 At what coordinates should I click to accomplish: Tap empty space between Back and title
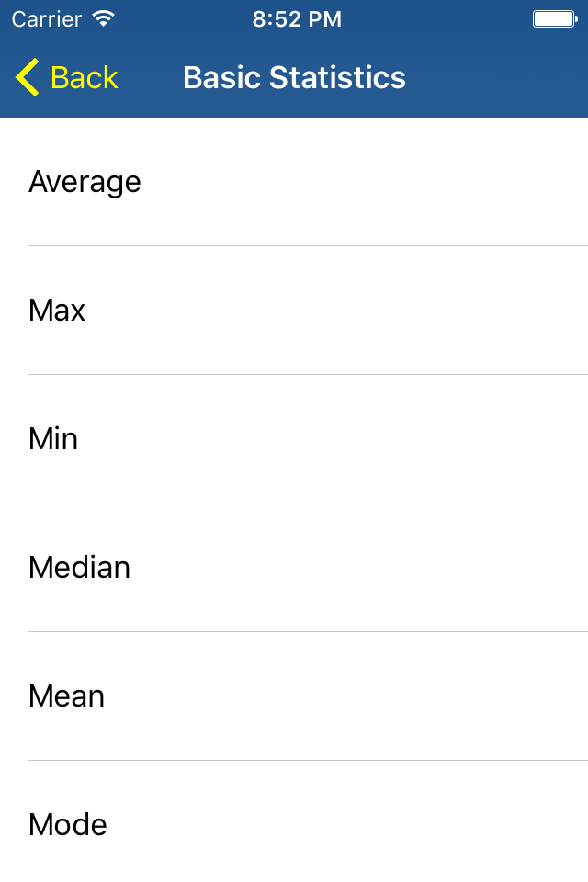pos(151,77)
